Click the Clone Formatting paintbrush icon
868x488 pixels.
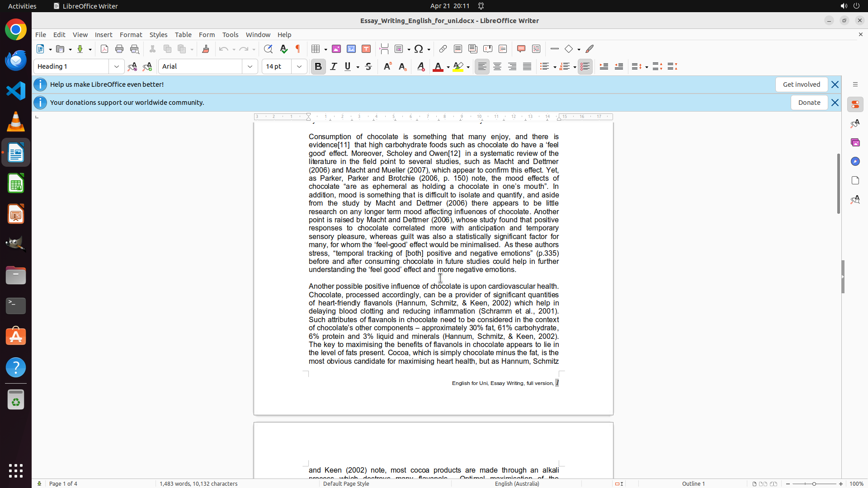(x=206, y=49)
